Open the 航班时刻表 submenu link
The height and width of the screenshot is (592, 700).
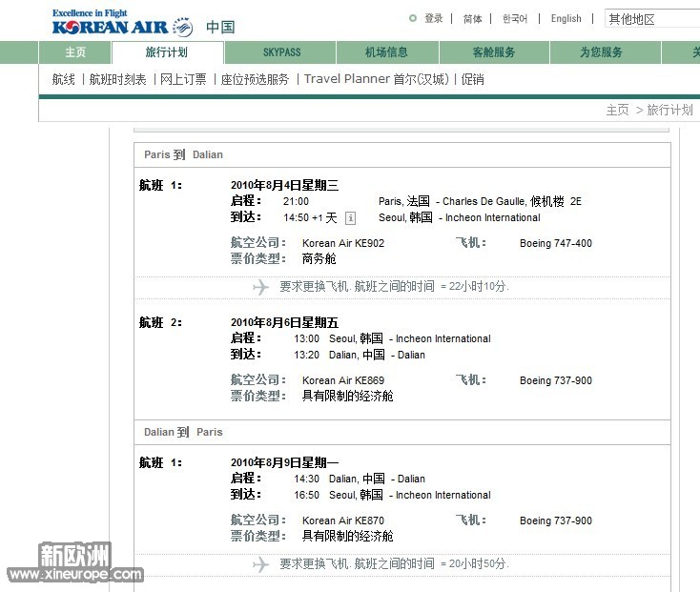(117, 80)
